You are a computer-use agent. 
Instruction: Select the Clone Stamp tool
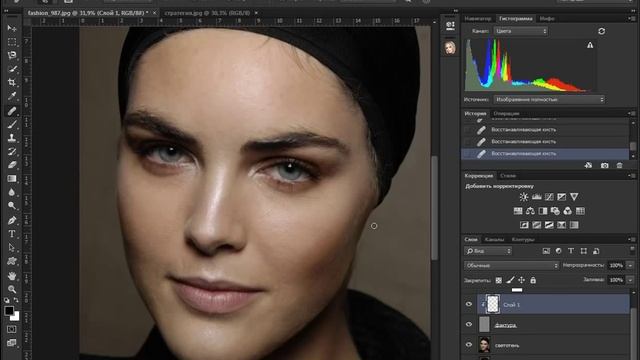[12, 138]
